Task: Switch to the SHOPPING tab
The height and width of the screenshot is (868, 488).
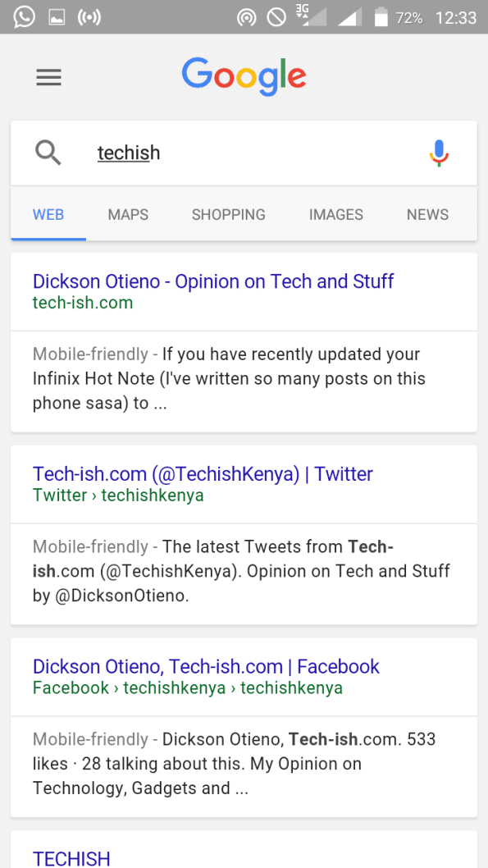Action: click(229, 214)
